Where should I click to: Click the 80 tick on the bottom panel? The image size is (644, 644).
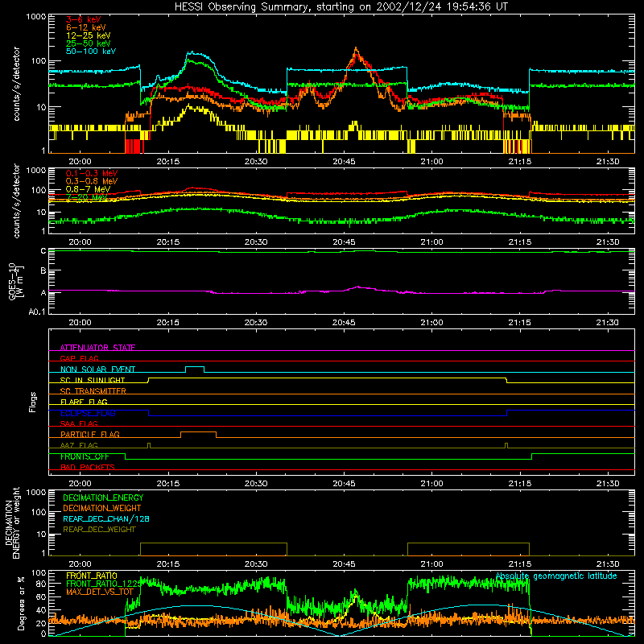click(41, 584)
